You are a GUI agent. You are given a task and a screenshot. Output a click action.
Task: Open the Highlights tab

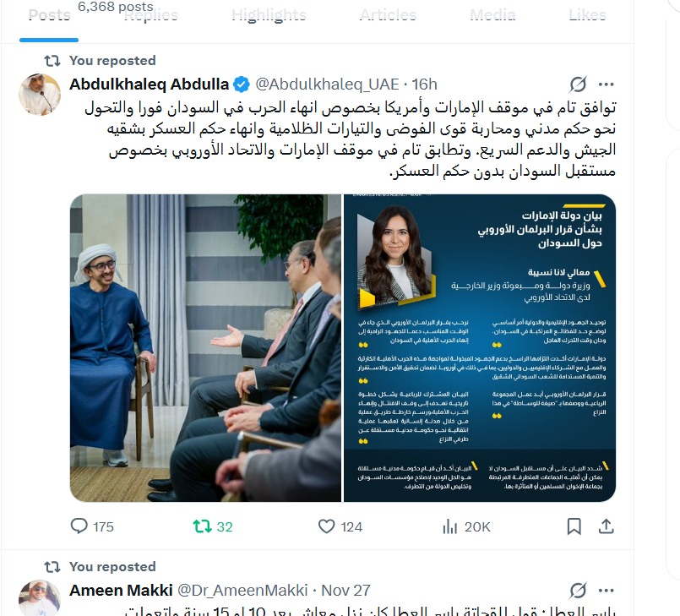tap(269, 15)
